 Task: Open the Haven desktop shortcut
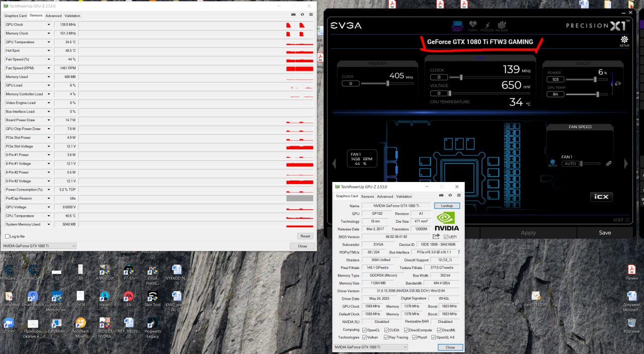coord(105,298)
